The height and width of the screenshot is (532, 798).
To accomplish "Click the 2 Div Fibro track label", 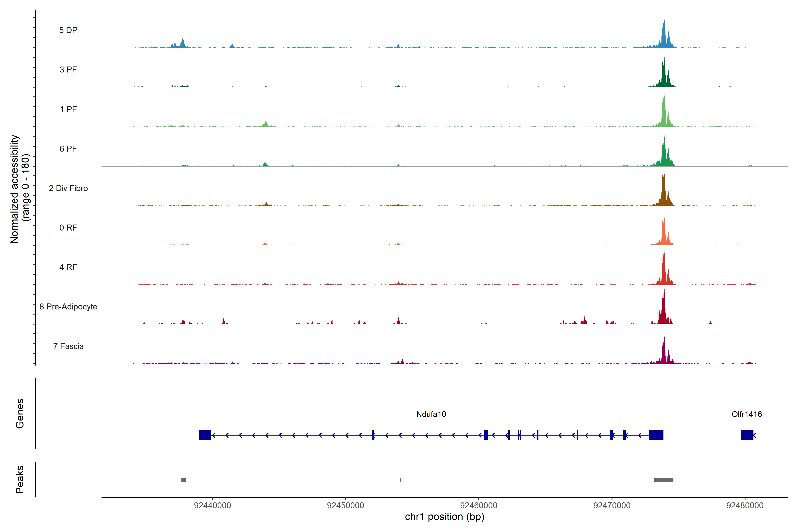I will pyautogui.click(x=68, y=188).
